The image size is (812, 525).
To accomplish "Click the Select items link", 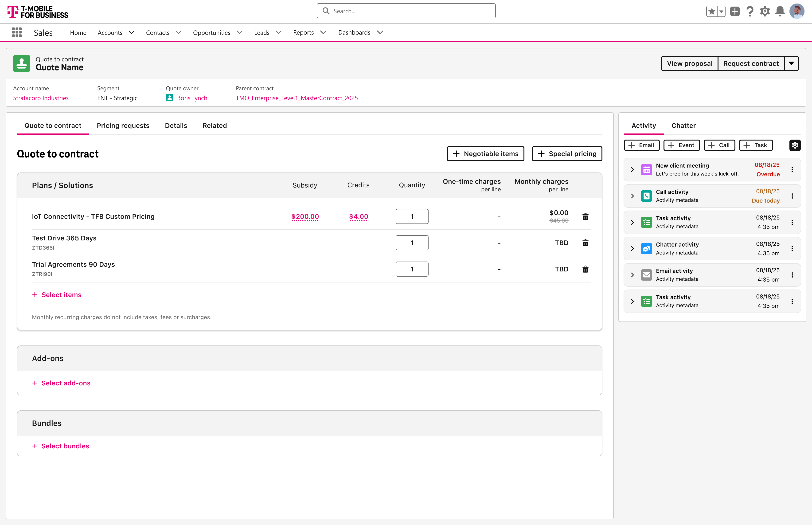I will [x=57, y=294].
